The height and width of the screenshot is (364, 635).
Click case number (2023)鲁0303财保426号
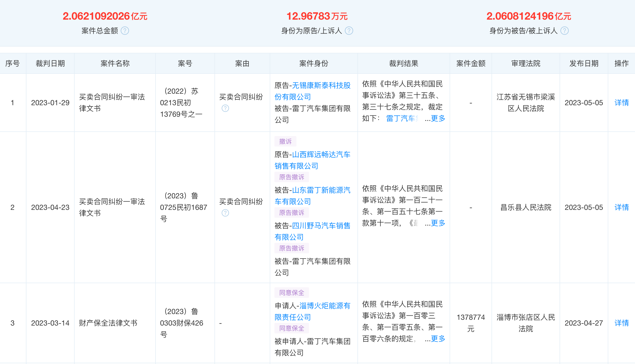click(181, 323)
